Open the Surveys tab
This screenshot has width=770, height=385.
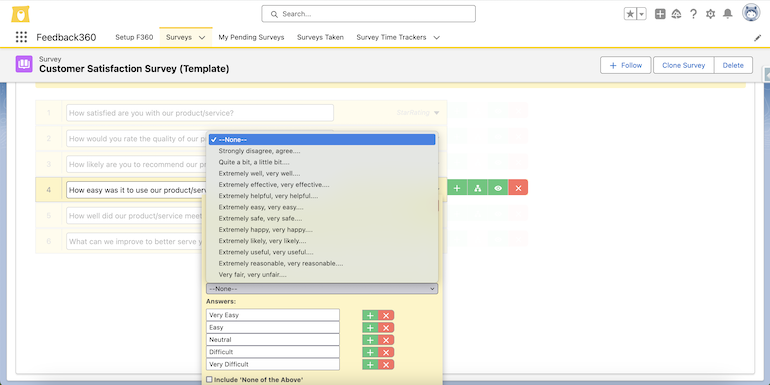click(179, 37)
